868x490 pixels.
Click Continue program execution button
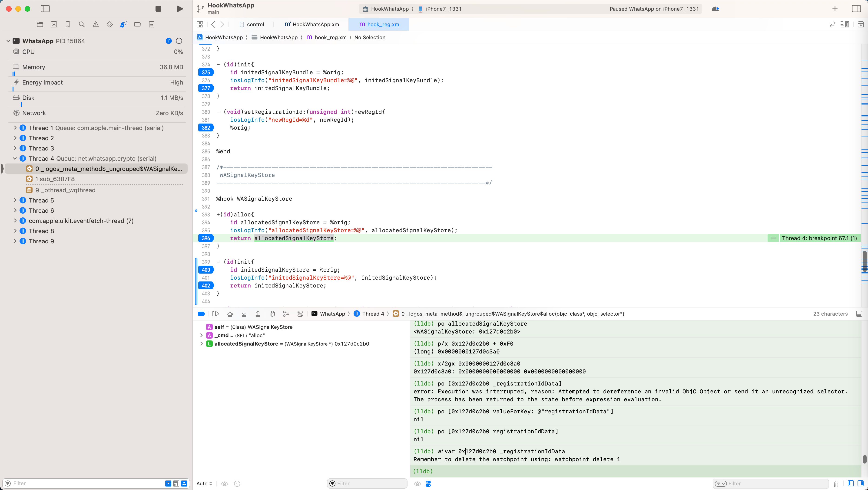pyautogui.click(x=216, y=314)
